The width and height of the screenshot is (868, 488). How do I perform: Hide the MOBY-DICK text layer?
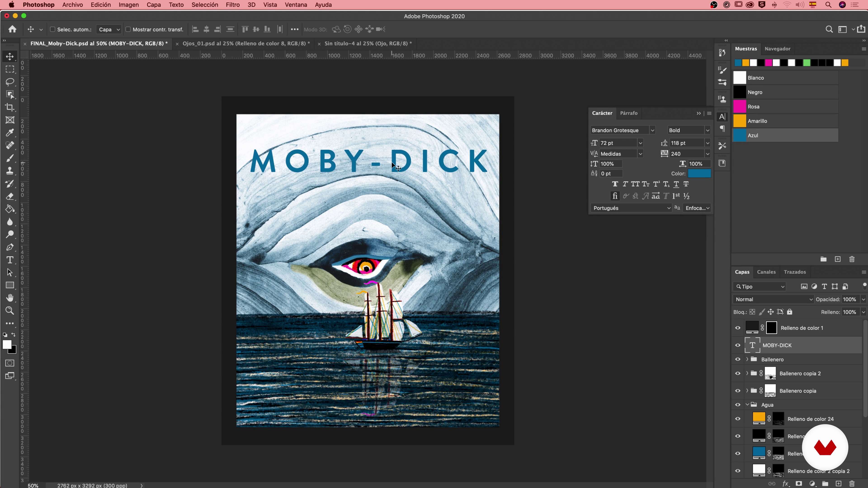pos(738,345)
